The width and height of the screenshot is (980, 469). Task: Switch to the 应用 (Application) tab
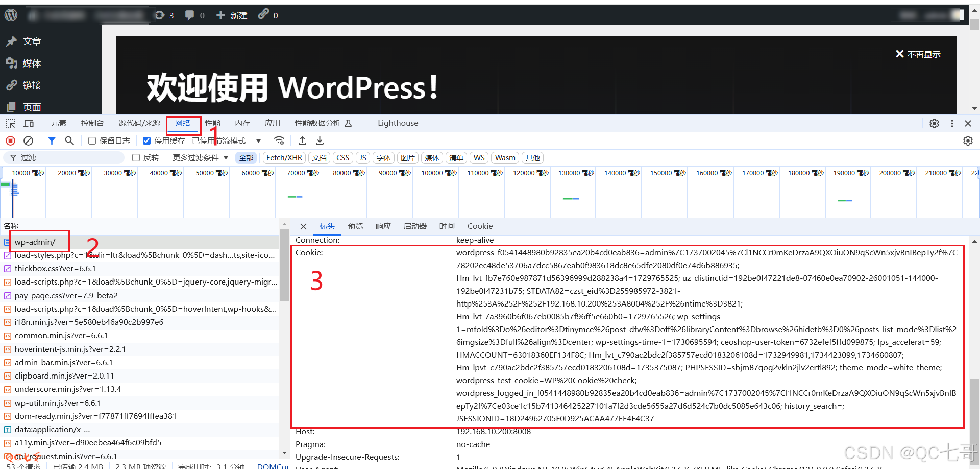[273, 123]
